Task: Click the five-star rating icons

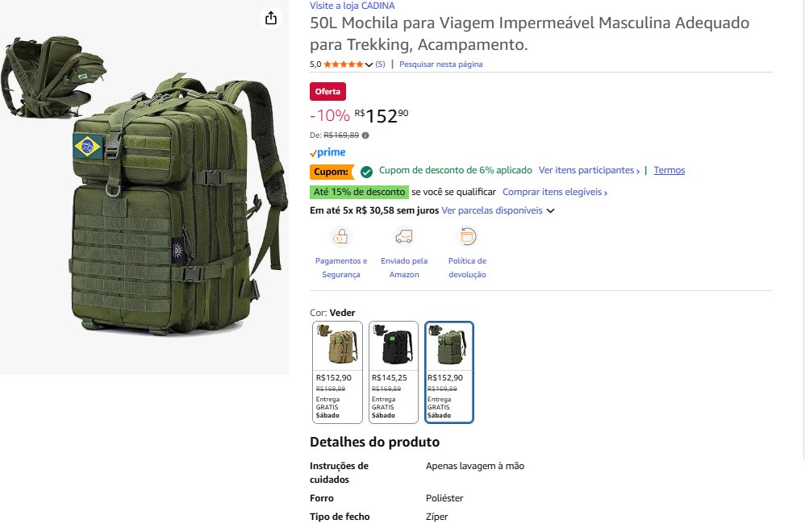Action: pyautogui.click(x=344, y=64)
